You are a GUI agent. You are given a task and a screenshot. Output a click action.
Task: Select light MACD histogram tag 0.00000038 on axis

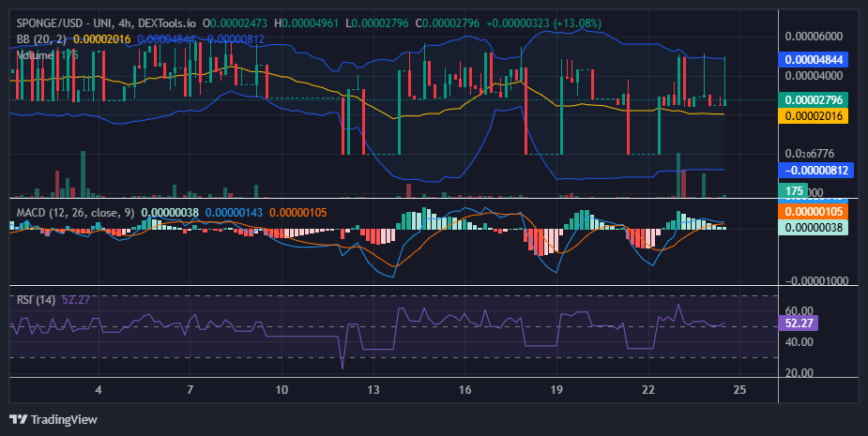813,228
